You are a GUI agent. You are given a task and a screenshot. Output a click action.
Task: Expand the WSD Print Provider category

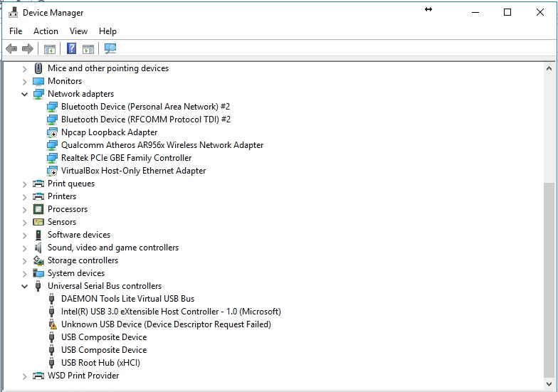click(x=24, y=376)
